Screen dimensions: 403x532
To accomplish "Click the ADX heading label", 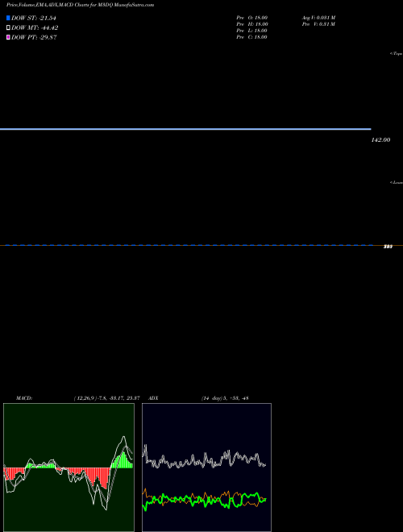I will pos(153,398).
